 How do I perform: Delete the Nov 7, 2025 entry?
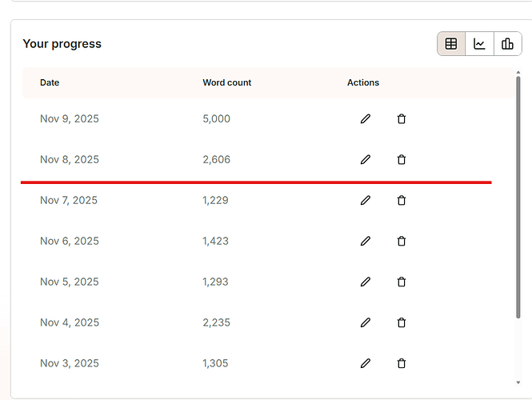click(402, 201)
